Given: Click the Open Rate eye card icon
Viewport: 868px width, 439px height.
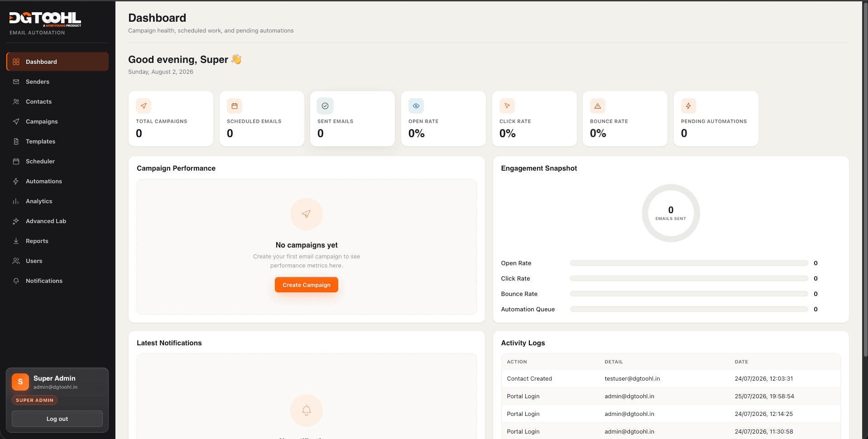Looking at the screenshot, I should (416, 106).
